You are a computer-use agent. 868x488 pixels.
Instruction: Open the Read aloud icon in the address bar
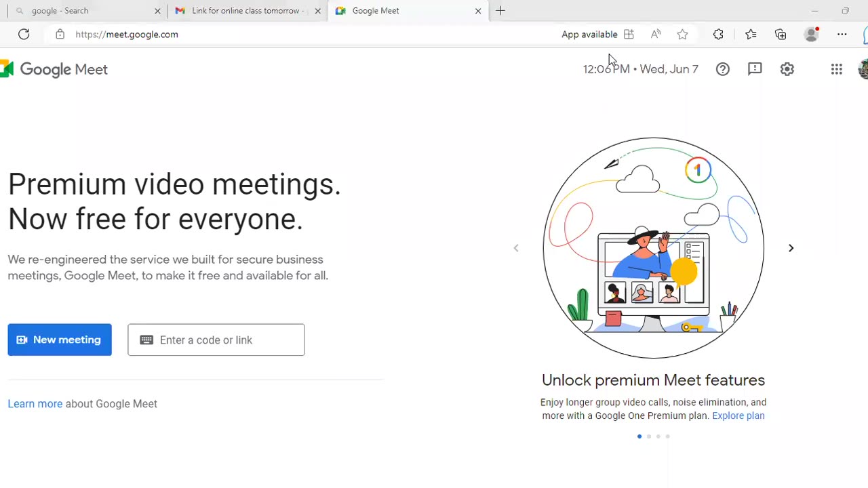pyautogui.click(x=656, y=34)
